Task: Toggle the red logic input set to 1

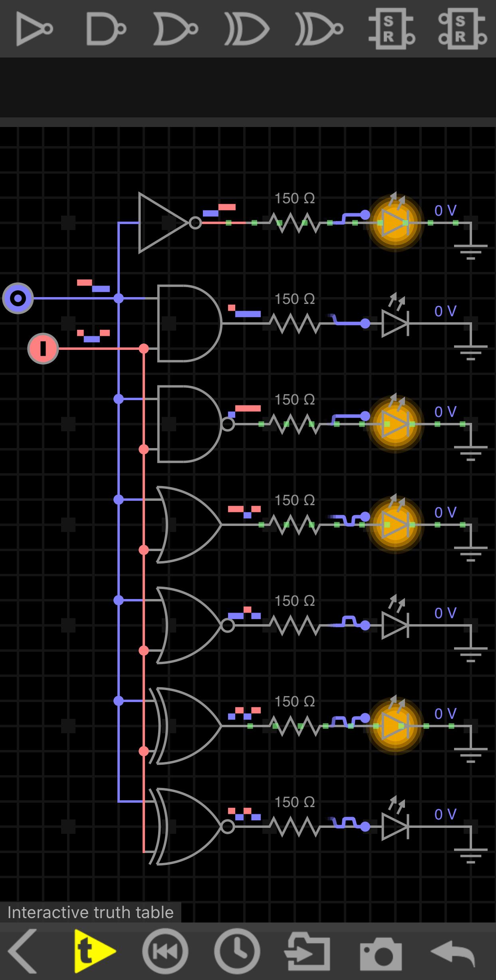Action: click(43, 349)
